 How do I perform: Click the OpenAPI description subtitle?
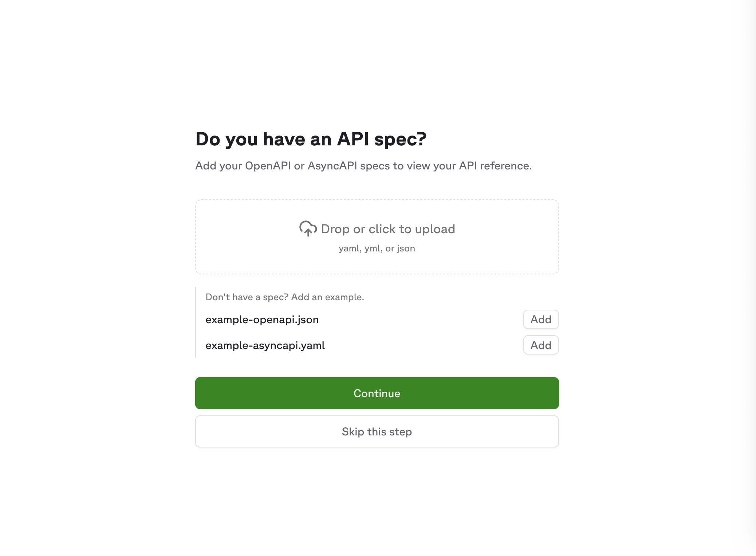click(x=363, y=165)
